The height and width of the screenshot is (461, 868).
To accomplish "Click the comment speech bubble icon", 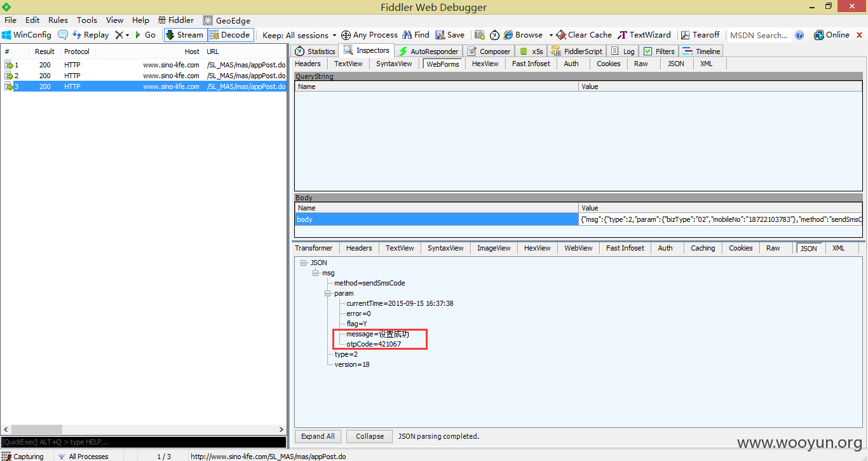I will click(x=63, y=35).
